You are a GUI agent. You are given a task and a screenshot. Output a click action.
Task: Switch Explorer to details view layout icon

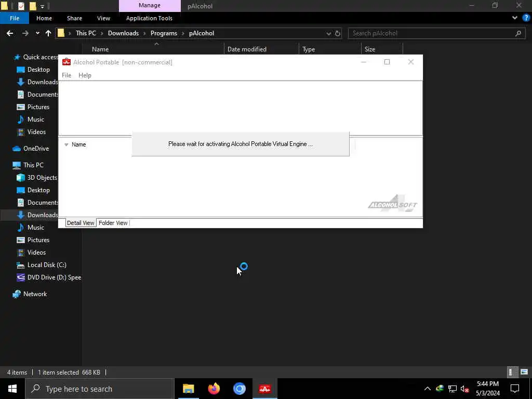[511, 372]
